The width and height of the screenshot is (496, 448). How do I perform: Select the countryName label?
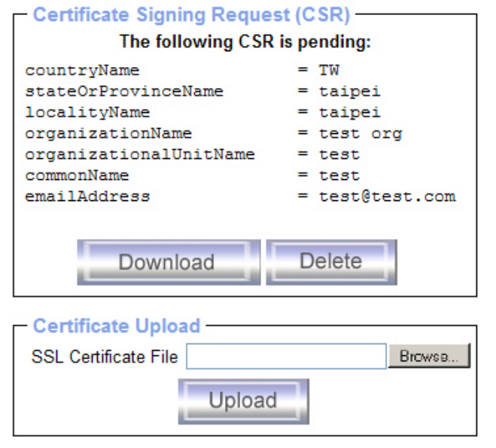82,71
